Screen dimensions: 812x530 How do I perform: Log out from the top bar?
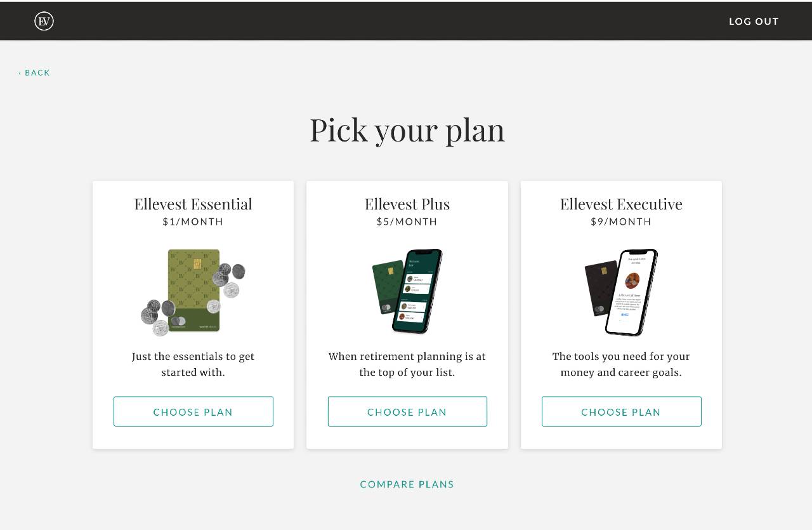pyautogui.click(x=754, y=21)
